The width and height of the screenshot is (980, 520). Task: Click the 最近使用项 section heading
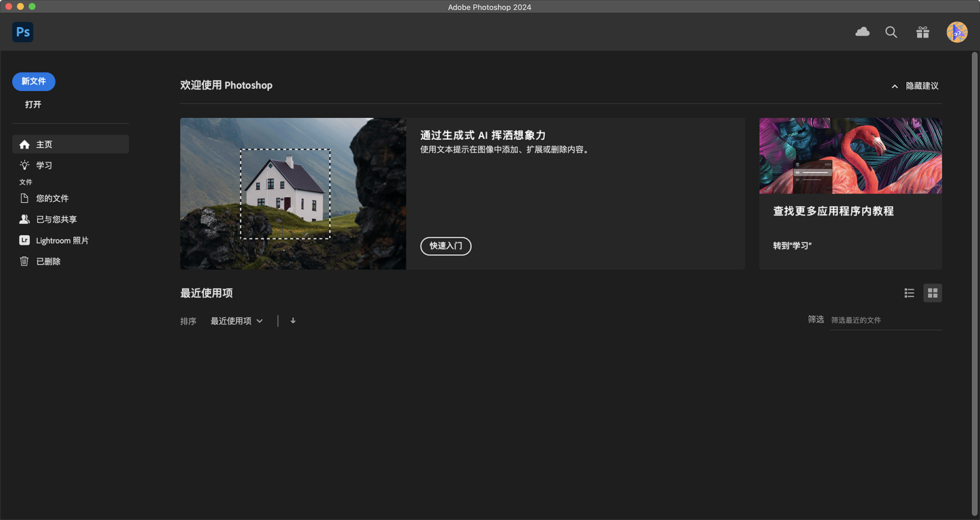pyautogui.click(x=206, y=293)
